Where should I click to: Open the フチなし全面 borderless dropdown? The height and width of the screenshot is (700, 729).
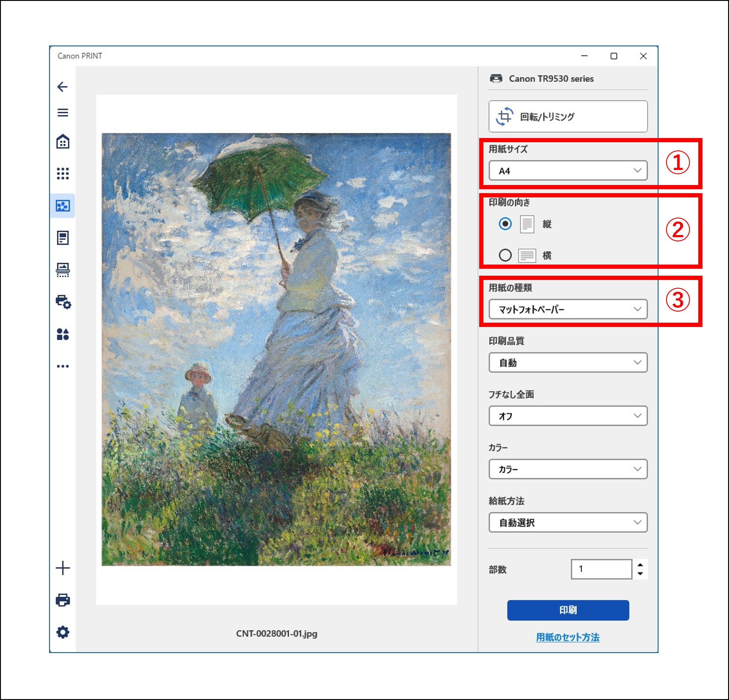click(x=567, y=416)
